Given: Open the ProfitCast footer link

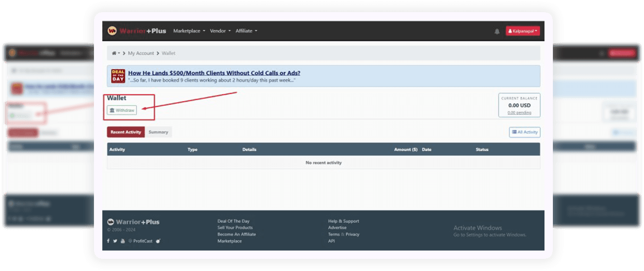Looking at the screenshot, I should (140, 241).
